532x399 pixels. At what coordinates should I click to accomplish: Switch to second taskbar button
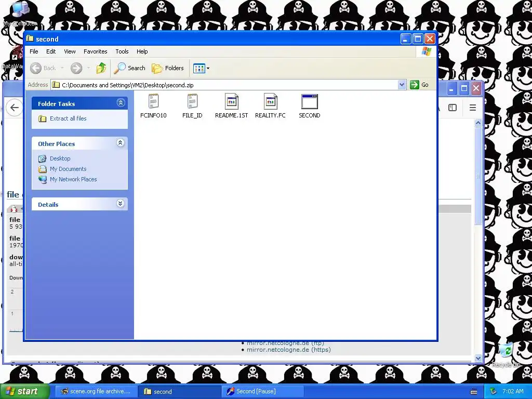coord(179,392)
